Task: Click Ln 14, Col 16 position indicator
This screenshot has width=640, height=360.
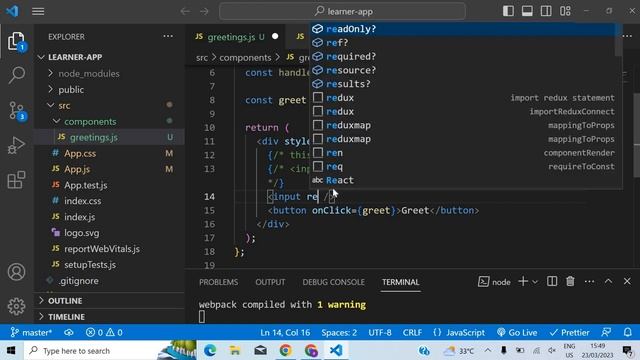Action: pos(285,332)
